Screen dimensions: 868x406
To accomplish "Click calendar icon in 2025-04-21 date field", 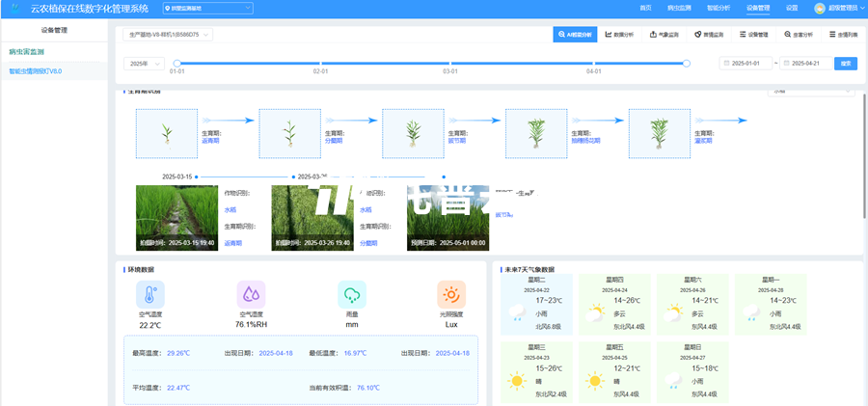I will 786,64.
